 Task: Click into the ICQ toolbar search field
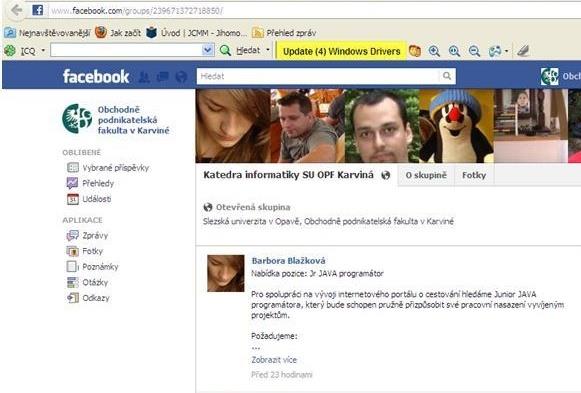(126, 50)
